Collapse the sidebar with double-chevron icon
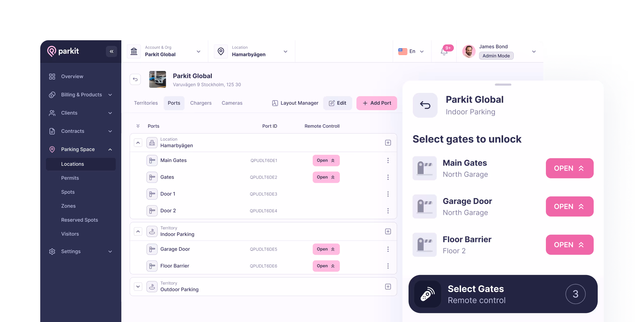This screenshot has height=322, width=644. [111, 51]
